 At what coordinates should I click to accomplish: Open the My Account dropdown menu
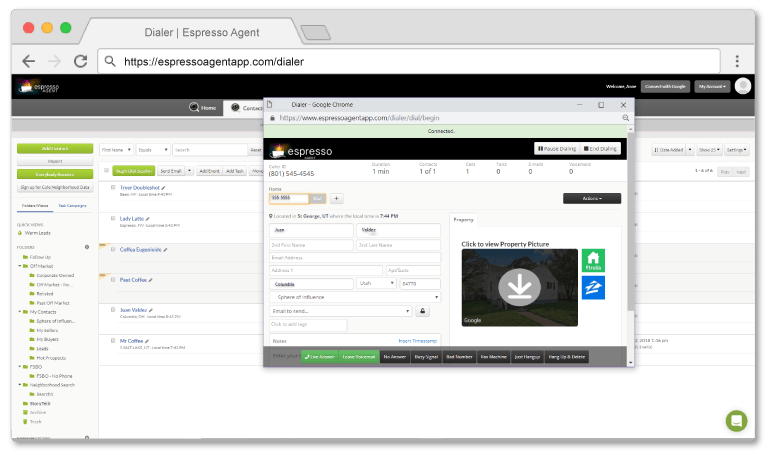click(x=712, y=86)
